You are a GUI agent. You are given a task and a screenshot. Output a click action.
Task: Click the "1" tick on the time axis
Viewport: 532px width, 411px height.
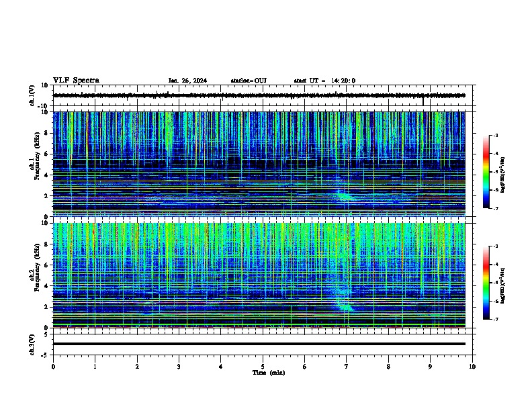95,367
